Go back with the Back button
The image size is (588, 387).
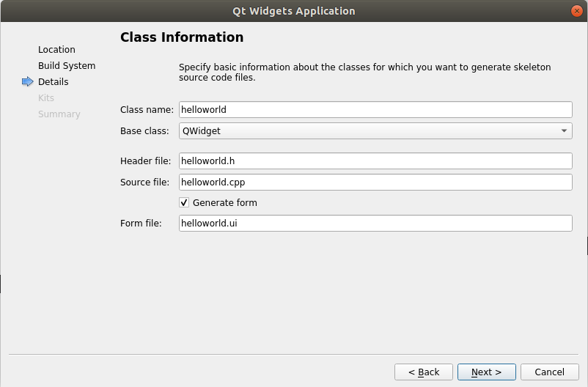pyautogui.click(x=424, y=372)
